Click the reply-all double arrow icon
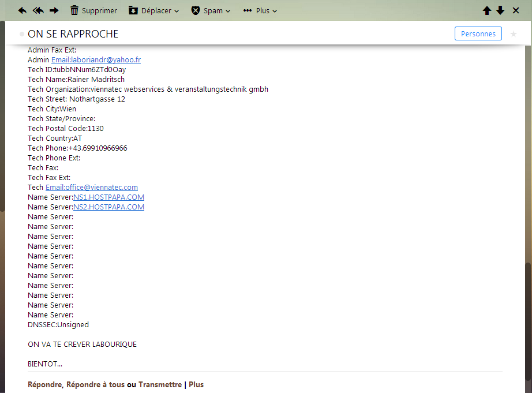The height and width of the screenshot is (393, 532). 38,10
